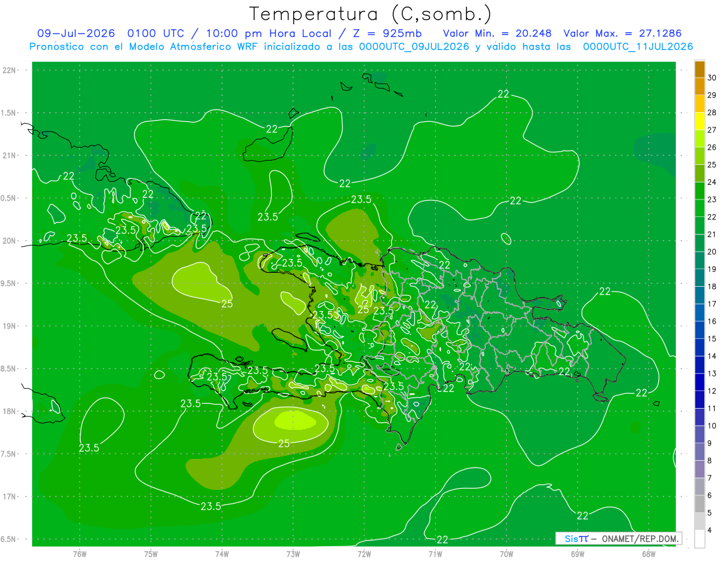Click the "26" value on the color scale

pos(712,147)
